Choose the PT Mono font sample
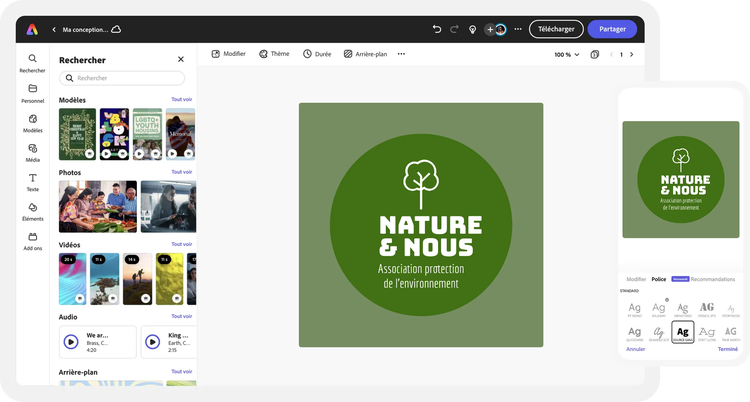The height and width of the screenshot is (402, 750). pos(635,310)
